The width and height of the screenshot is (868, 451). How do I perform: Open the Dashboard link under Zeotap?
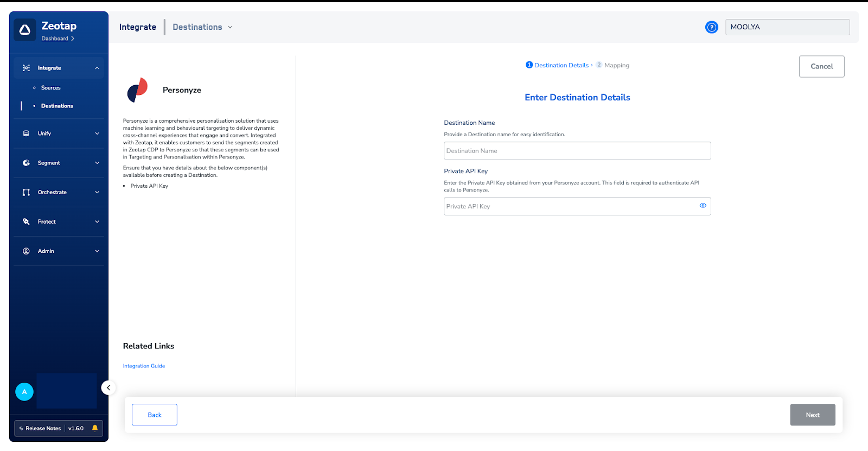(55, 39)
